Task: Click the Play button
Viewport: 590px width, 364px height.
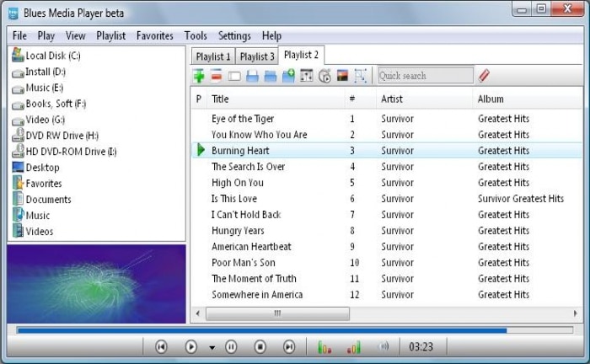Action: [190, 346]
